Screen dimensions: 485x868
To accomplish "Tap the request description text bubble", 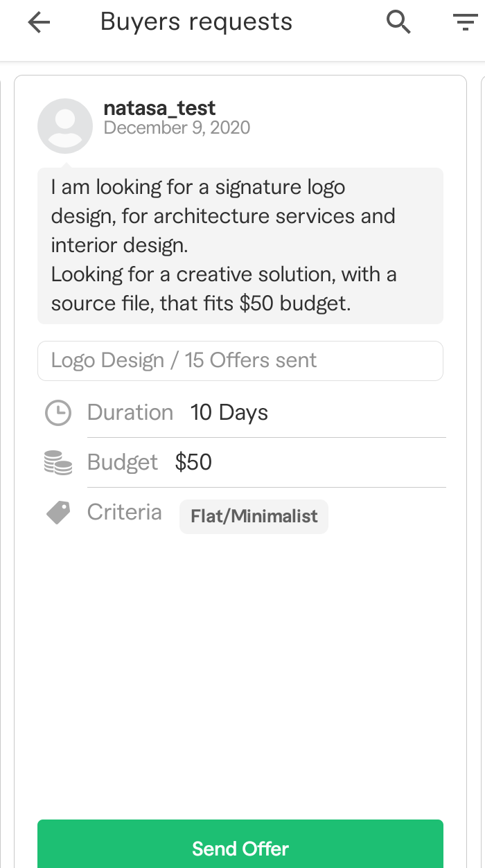I will click(240, 245).
